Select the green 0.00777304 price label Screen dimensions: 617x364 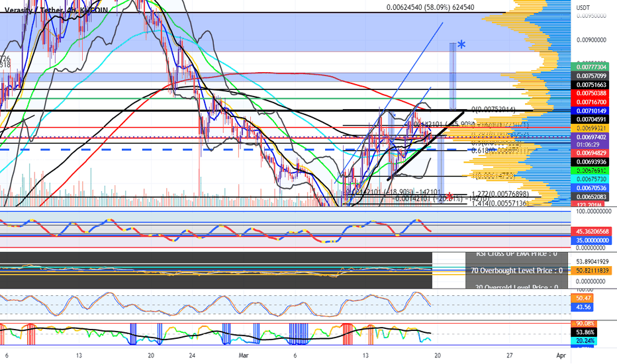pos(590,68)
